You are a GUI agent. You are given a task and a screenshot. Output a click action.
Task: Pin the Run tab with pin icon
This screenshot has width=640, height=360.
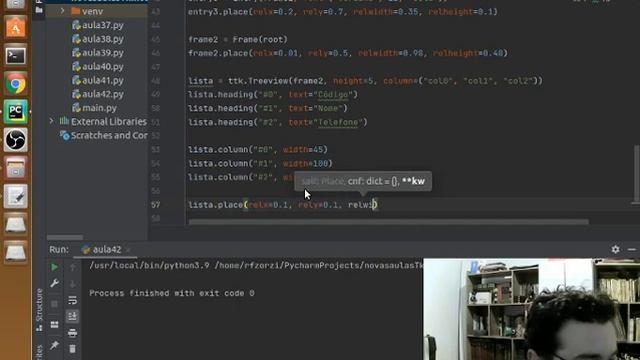[x=54, y=345]
